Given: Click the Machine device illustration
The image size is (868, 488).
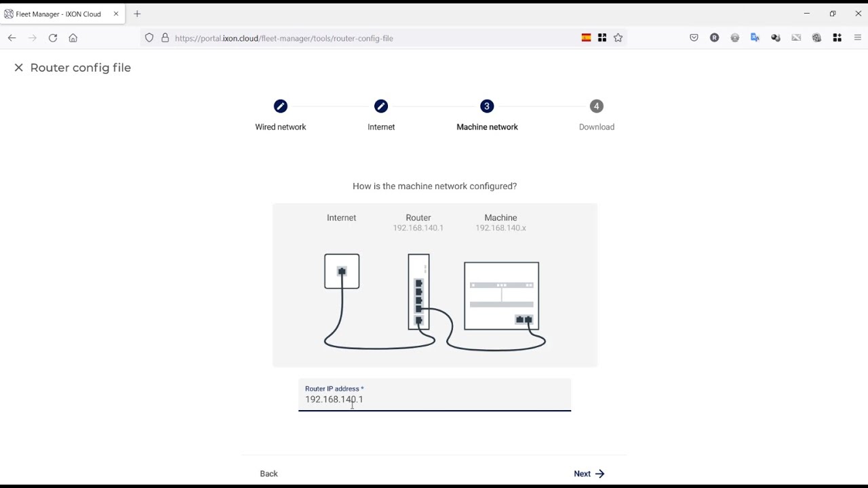Looking at the screenshot, I should [x=501, y=296].
